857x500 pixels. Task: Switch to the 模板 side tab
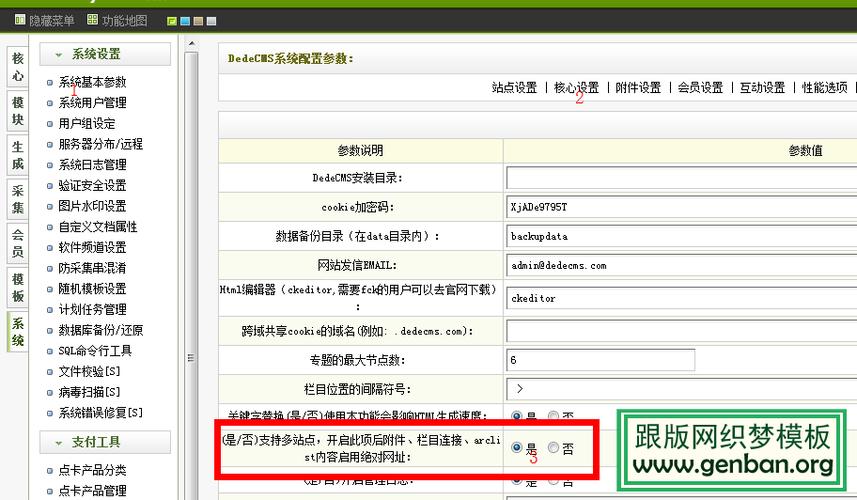(17, 288)
